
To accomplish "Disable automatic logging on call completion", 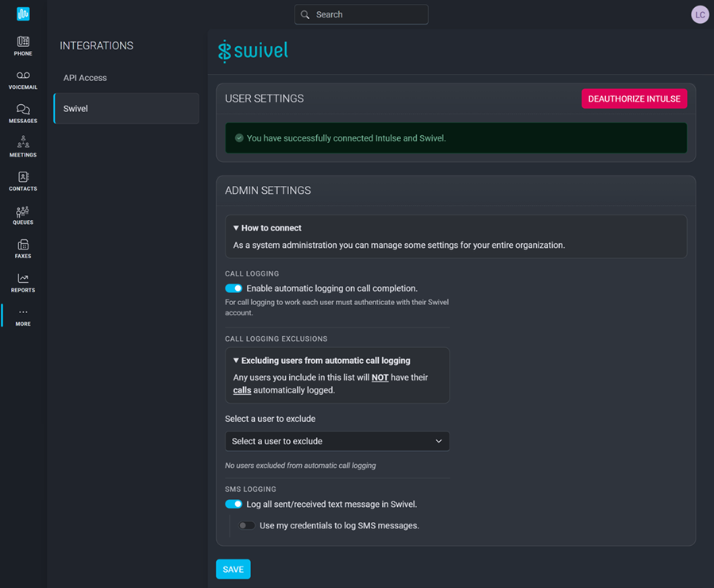I will pos(233,288).
